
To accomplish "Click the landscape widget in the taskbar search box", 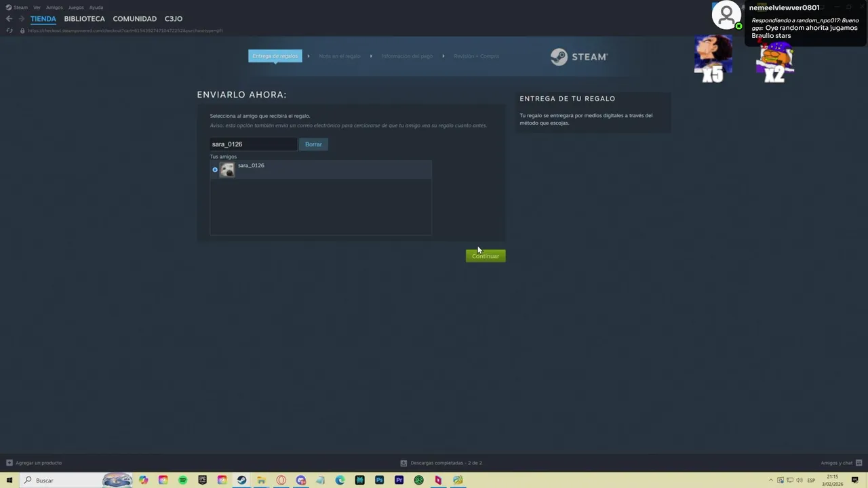I will pyautogui.click(x=117, y=480).
